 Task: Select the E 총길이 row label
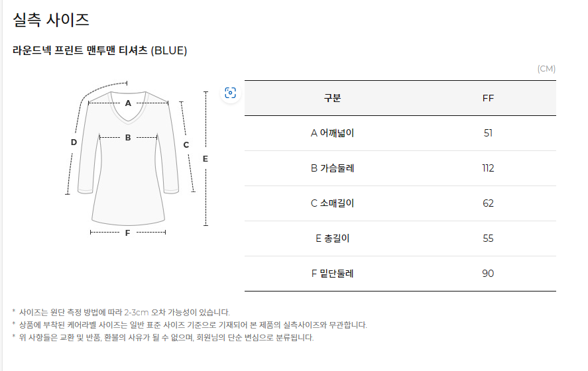coord(332,238)
